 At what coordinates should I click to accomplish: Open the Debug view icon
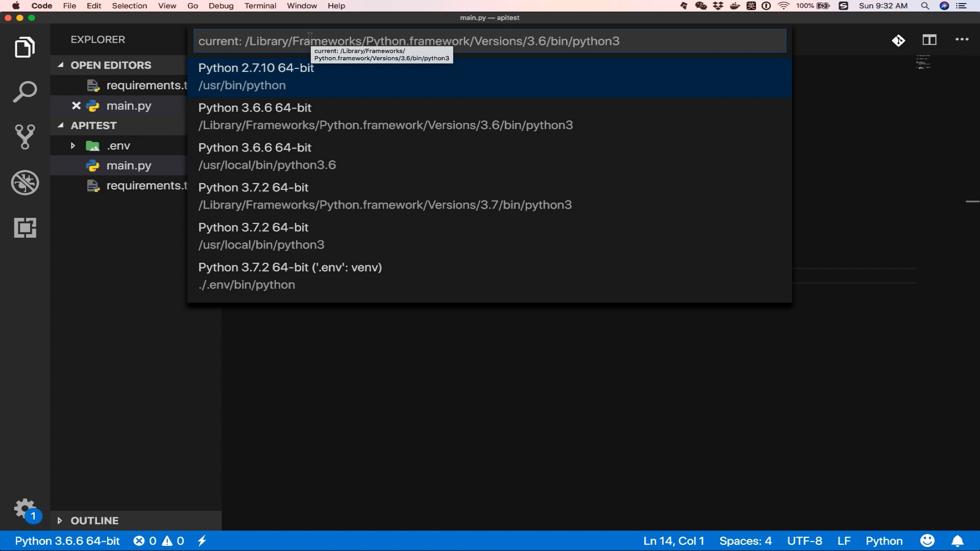click(24, 183)
